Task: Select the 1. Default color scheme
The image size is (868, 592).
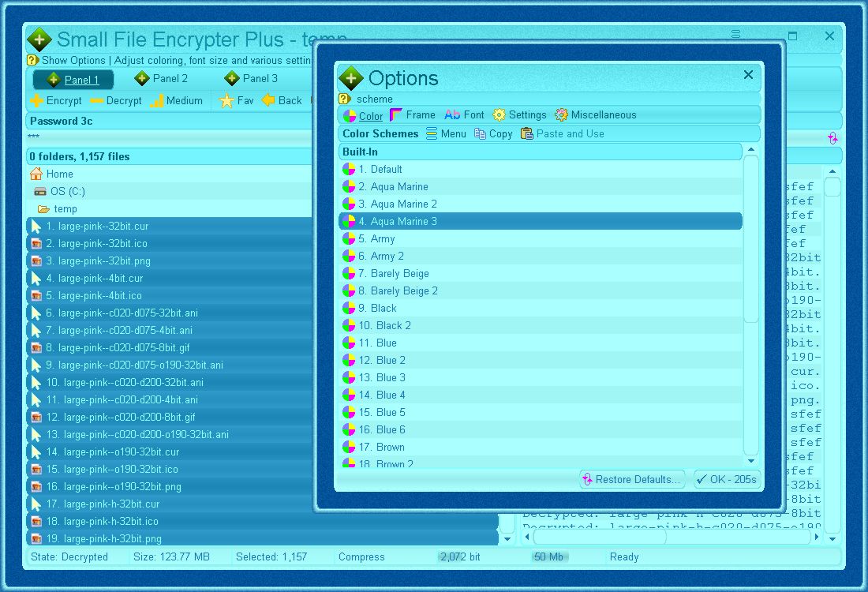Action: [541, 170]
